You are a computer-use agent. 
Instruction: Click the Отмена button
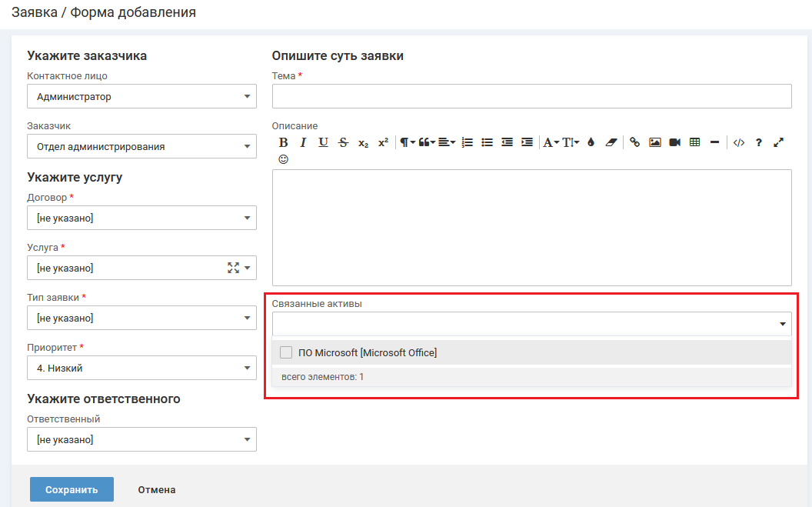(x=157, y=489)
